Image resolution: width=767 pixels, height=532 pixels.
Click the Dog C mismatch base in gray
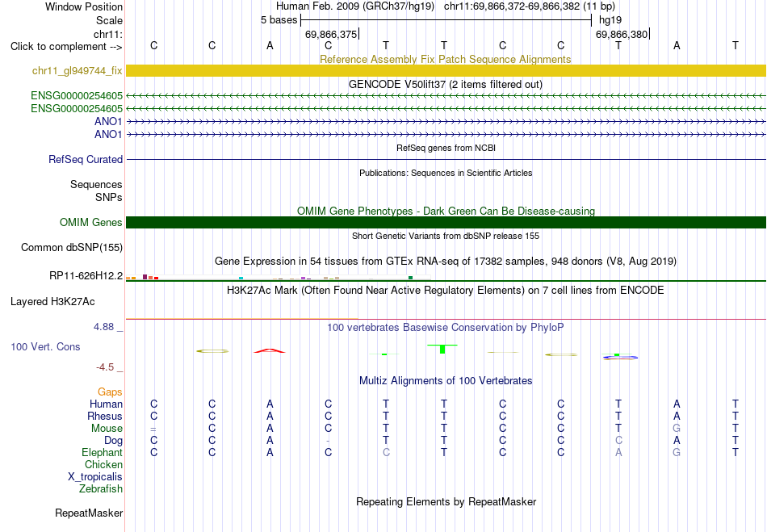(618, 441)
